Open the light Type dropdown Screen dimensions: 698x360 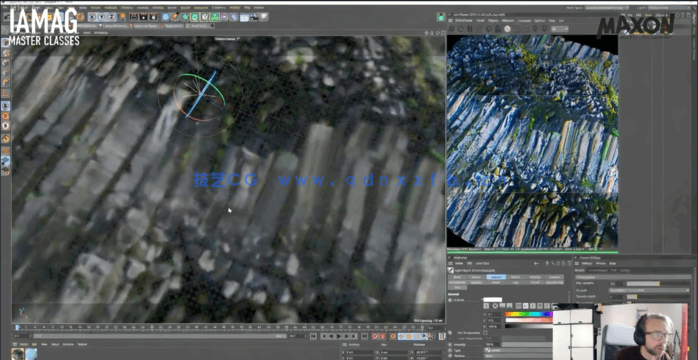(x=518, y=350)
